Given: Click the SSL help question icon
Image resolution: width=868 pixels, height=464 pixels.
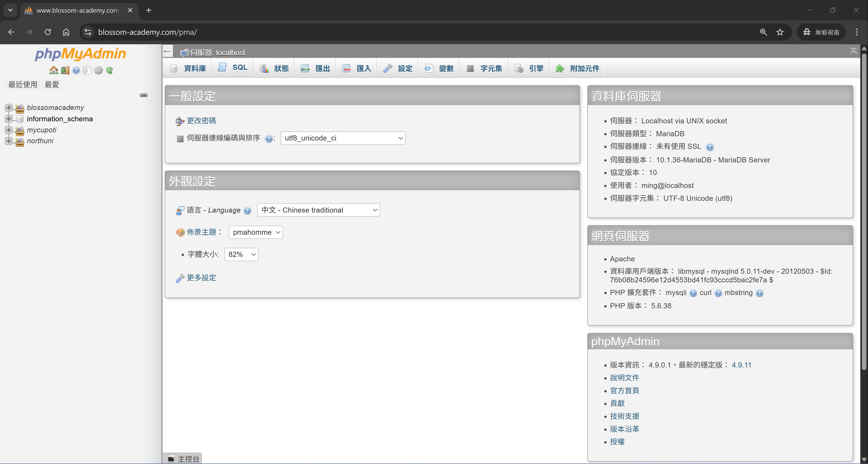Looking at the screenshot, I should [710, 147].
